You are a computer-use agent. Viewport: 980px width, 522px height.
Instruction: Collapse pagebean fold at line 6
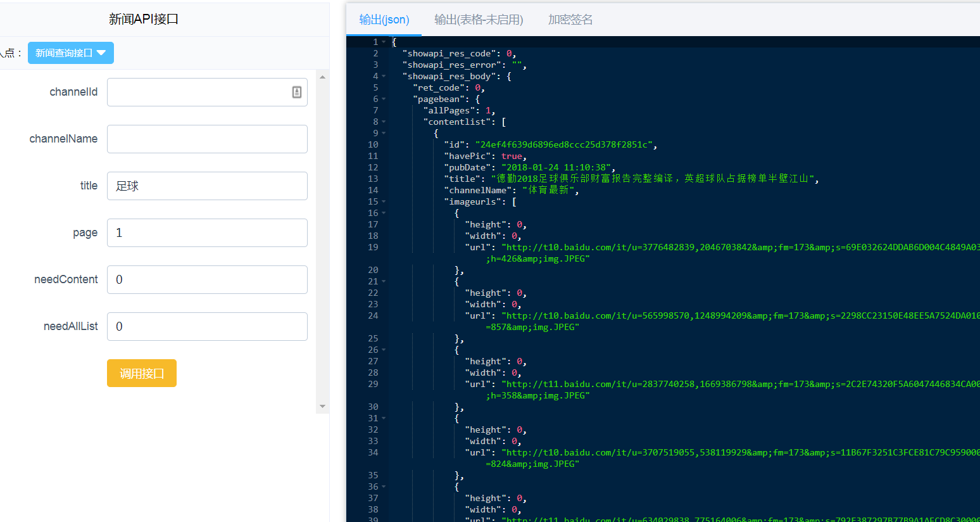pos(384,99)
